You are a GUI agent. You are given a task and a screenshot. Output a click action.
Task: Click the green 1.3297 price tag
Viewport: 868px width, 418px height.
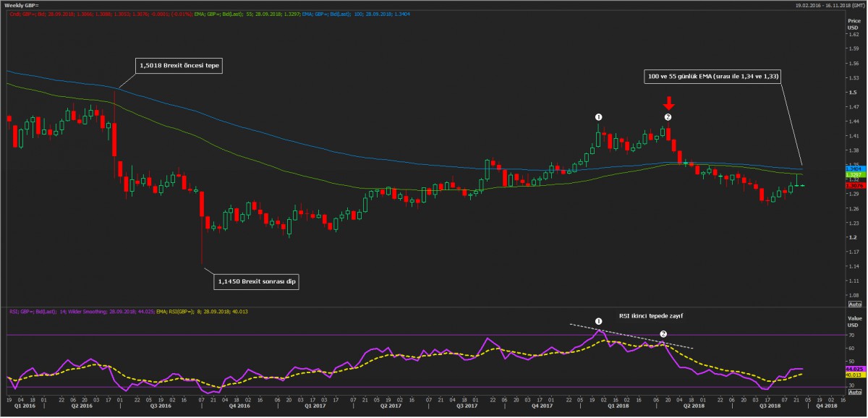(x=854, y=175)
